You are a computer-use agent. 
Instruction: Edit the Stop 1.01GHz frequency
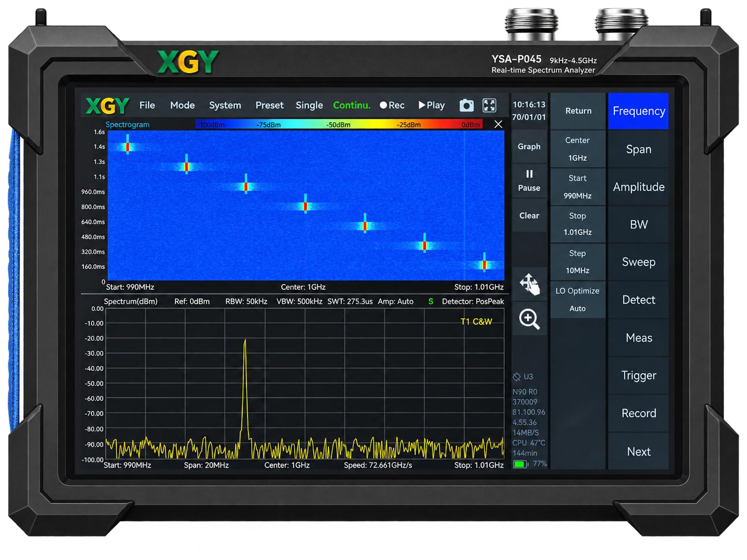[x=578, y=224]
